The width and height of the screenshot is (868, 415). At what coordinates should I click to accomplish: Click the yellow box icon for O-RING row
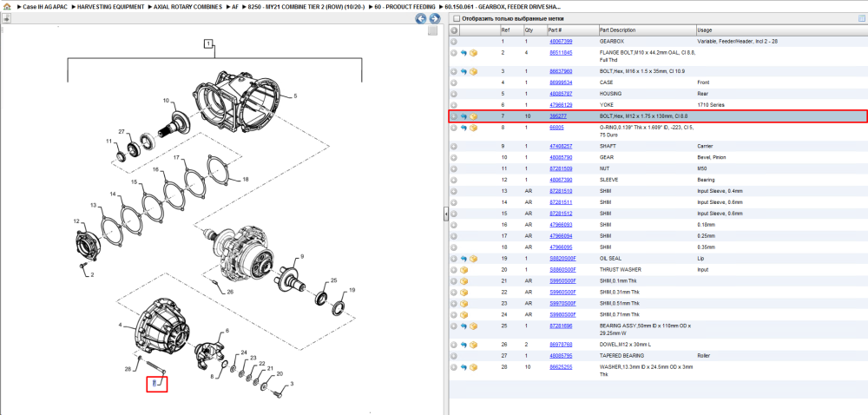point(473,128)
